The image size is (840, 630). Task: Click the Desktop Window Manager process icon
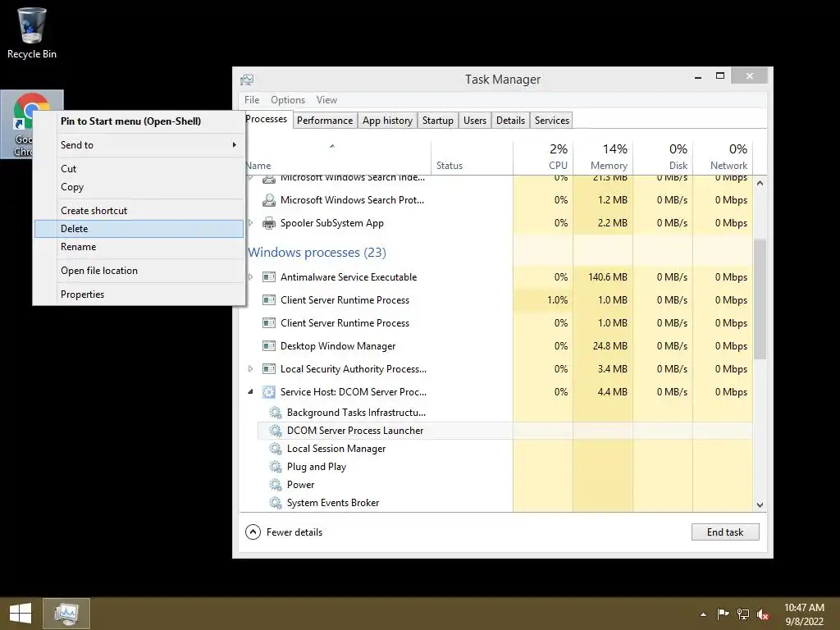(x=268, y=346)
